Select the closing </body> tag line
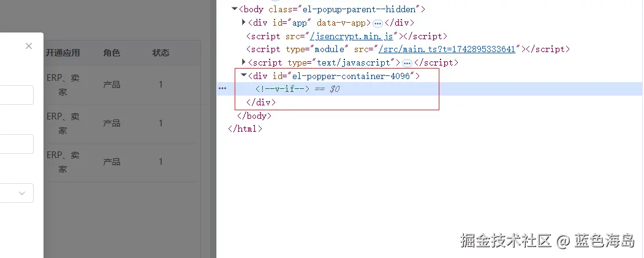This screenshot has width=644, height=258. [x=254, y=116]
